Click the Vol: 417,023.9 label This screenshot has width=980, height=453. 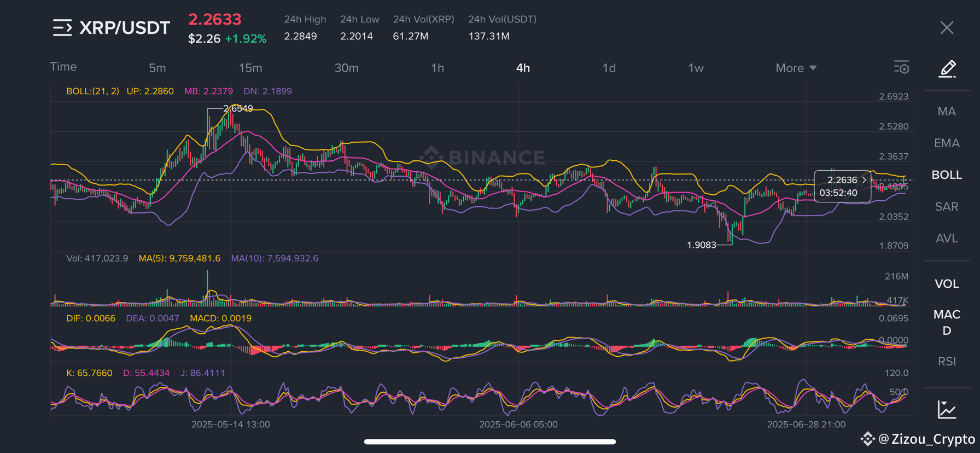[97, 258]
